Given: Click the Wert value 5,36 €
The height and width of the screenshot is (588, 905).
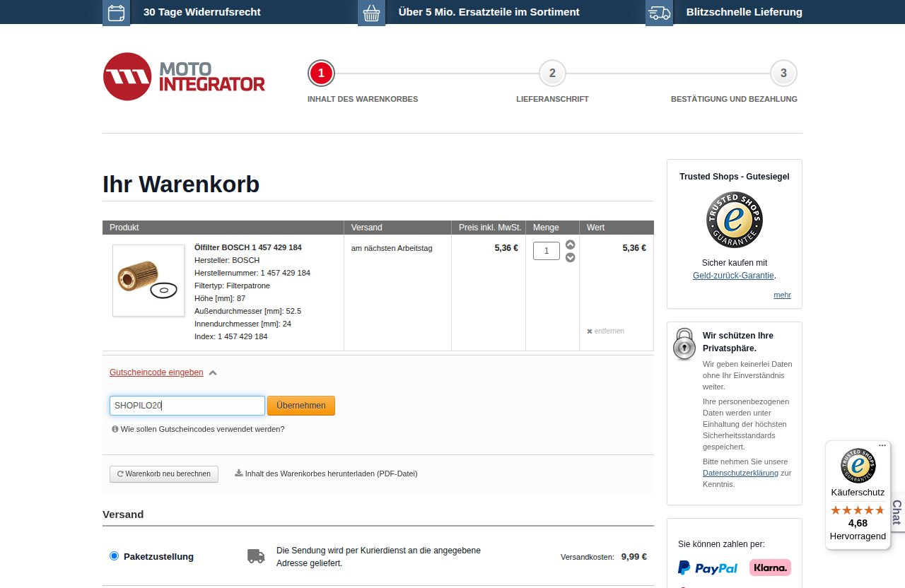Looking at the screenshot, I should point(634,248).
